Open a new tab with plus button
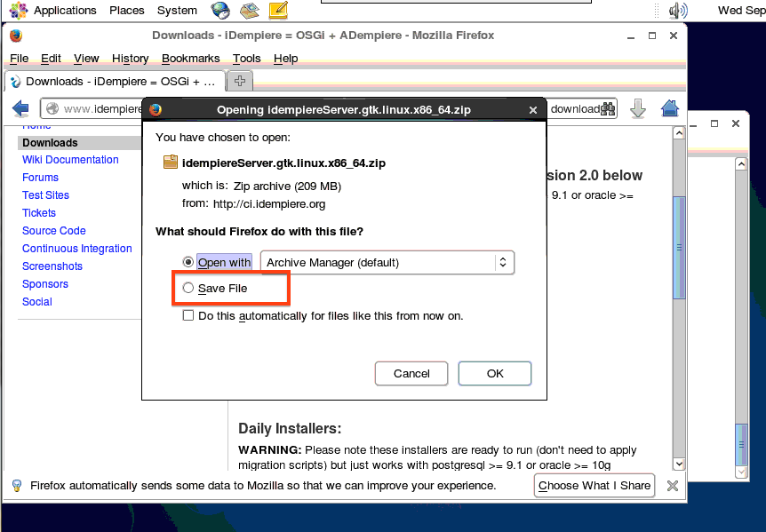 click(239, 81)
